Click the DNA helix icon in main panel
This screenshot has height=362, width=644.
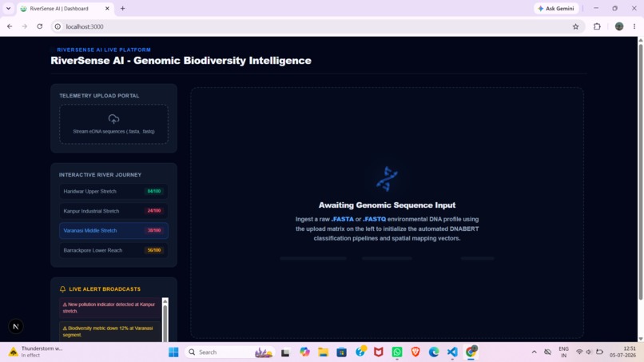387,179
